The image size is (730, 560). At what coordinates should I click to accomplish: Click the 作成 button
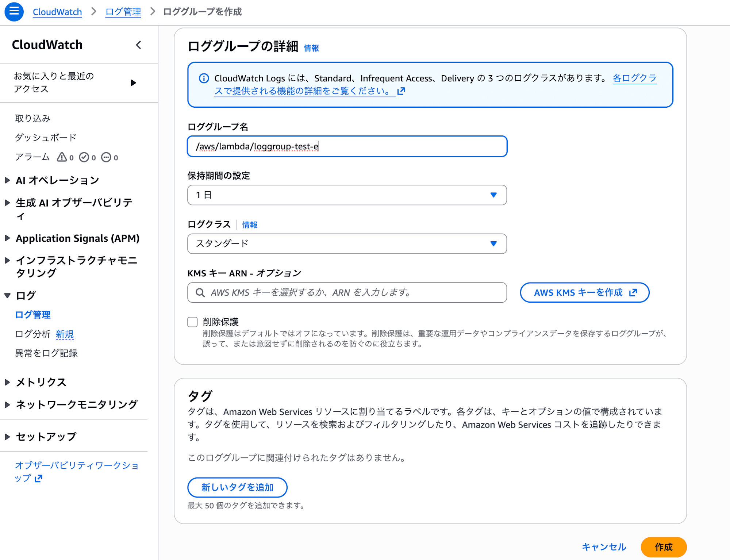coord(664,547)
